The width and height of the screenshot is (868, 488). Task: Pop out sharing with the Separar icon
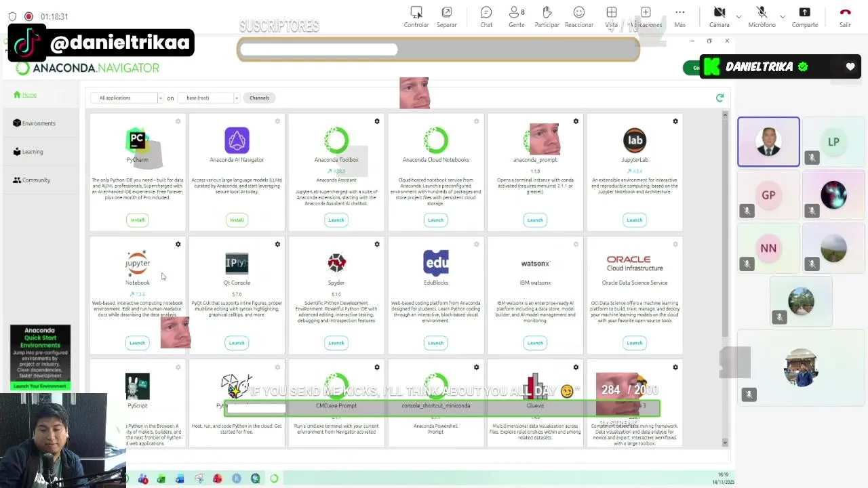coord(447,16)
